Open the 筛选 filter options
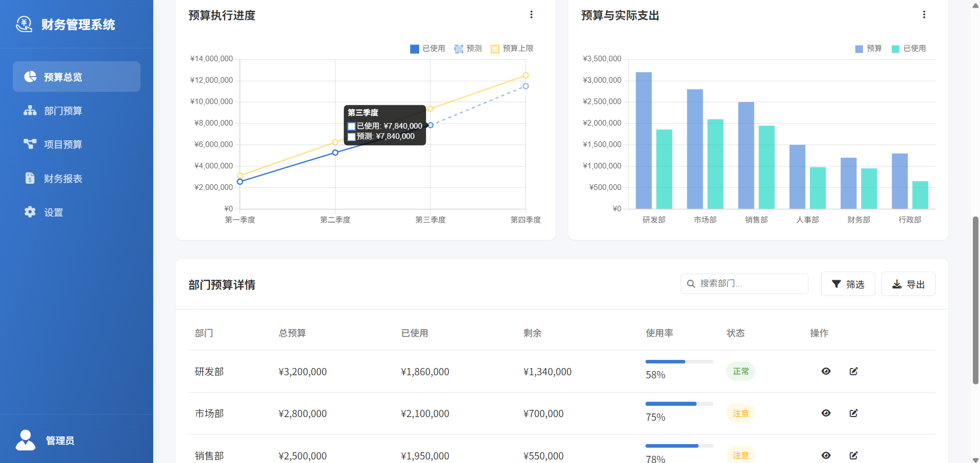The height and width of the screenshot is (463, 980). (x=848, y=284)
